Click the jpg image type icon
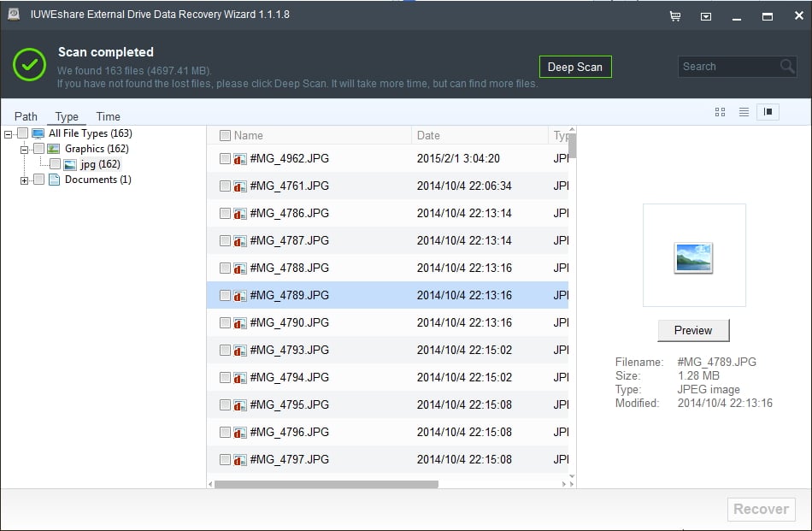The image size is (812, 531). tap(70, 165)
